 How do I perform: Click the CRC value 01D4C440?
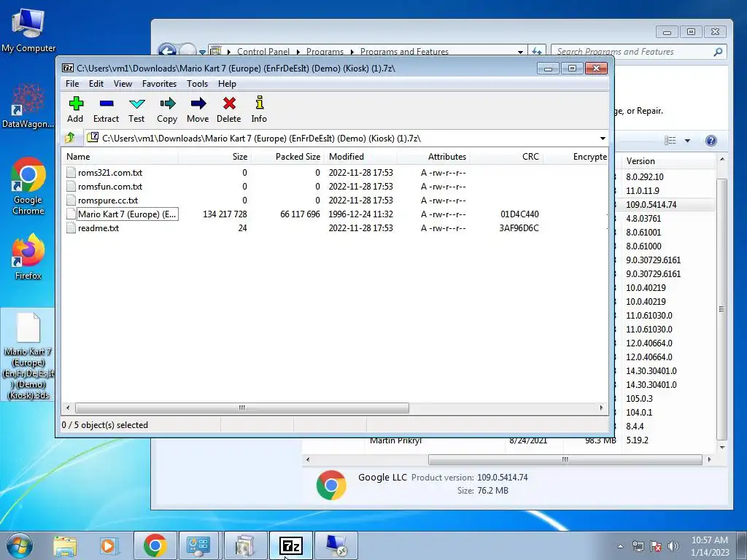pyautogui.click(x=519, y=214)
